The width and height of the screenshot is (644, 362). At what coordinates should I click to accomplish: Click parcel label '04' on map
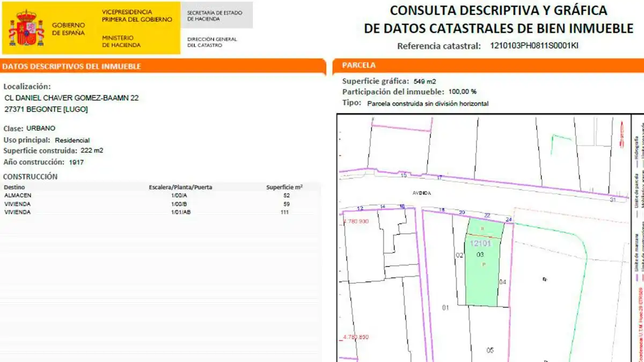(x=502, y=282)
